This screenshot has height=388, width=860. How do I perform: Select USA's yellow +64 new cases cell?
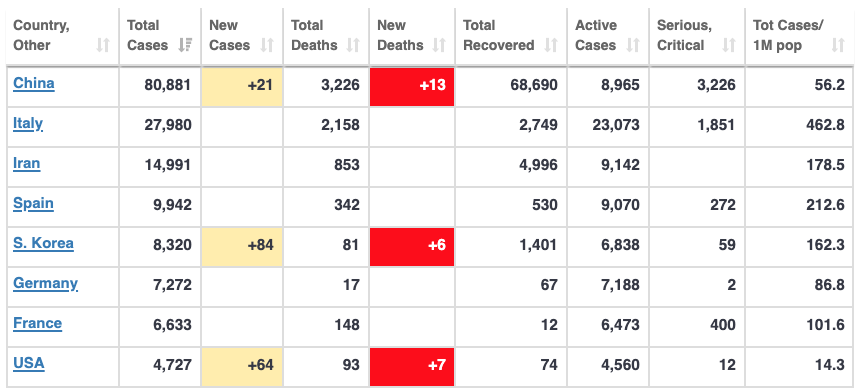pos(242,367)
